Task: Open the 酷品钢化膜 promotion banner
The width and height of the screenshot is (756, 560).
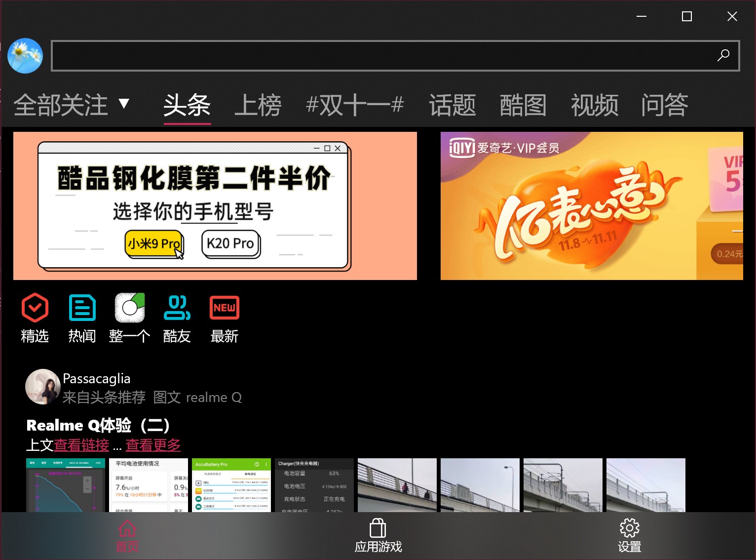Action: tap(215, 206)
